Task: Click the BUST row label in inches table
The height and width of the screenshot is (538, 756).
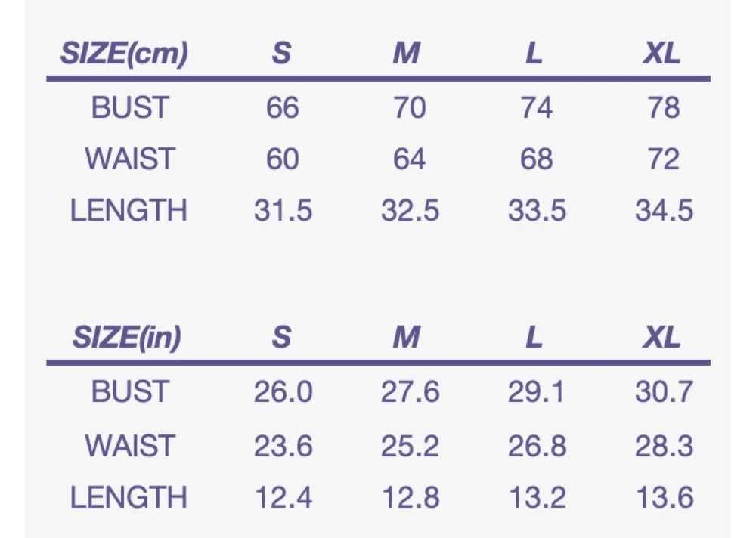Action: point(130,391)
